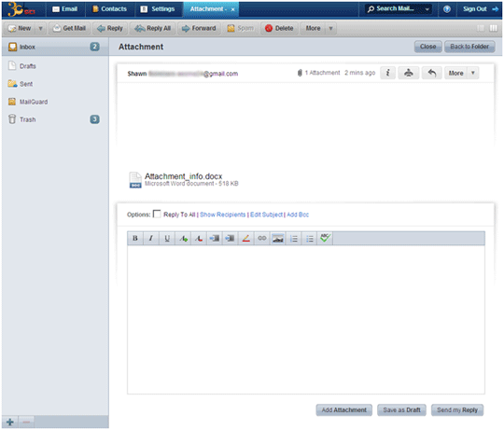Decrease font size with A-minus icon

199,238
